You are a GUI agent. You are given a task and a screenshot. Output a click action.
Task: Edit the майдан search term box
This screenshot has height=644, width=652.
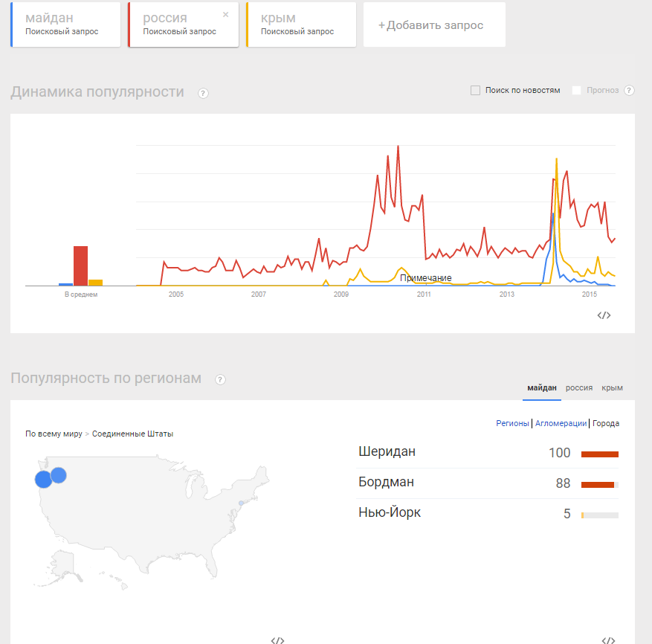click(x=65, y=25)
